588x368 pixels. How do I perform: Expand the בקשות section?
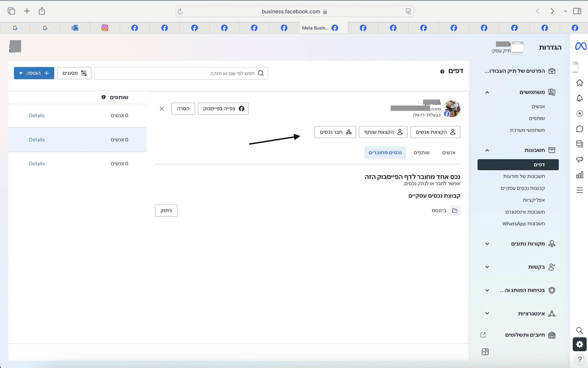point(487,267)
